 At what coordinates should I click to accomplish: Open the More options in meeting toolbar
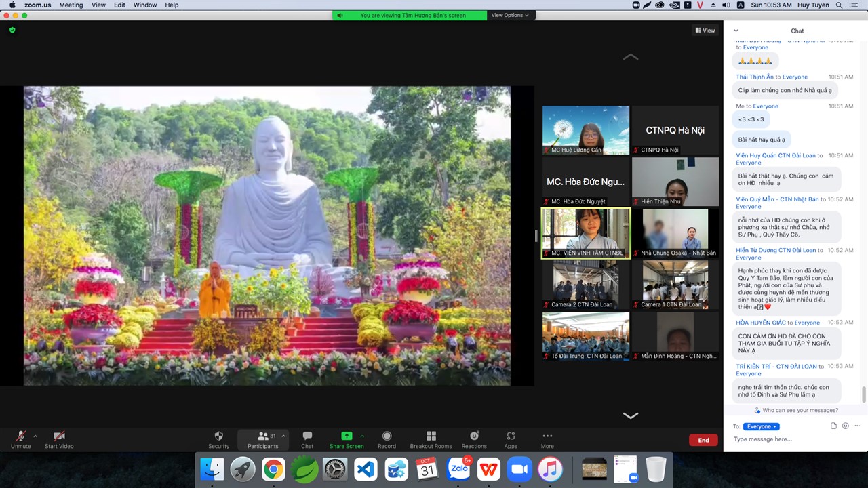point(547,439)
